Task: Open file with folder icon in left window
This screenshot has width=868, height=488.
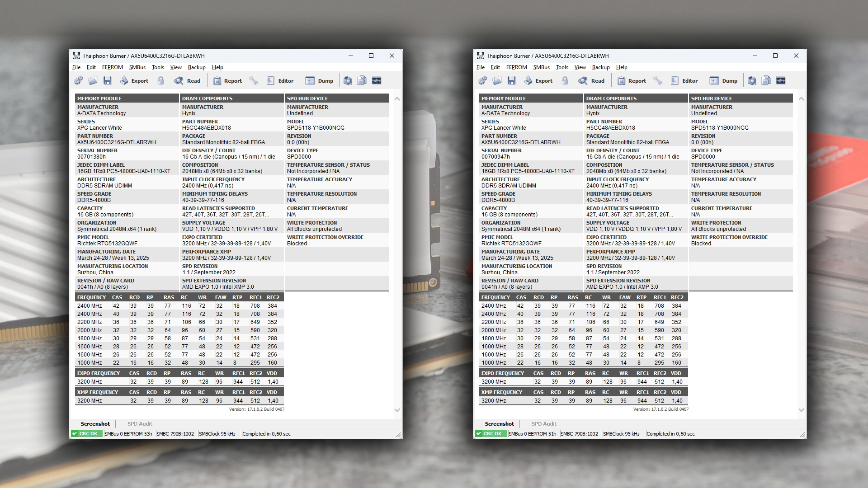Action: click(x=93, y=80)
